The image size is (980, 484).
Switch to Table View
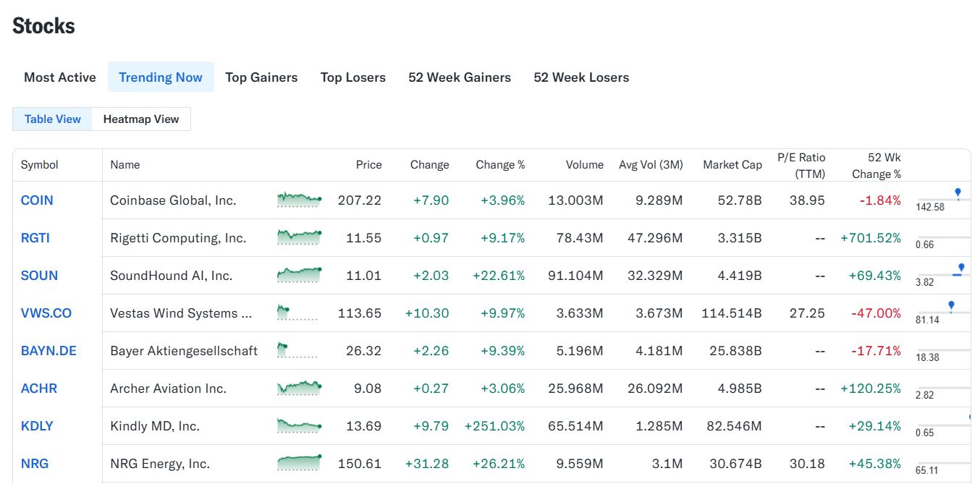[53, 119]
